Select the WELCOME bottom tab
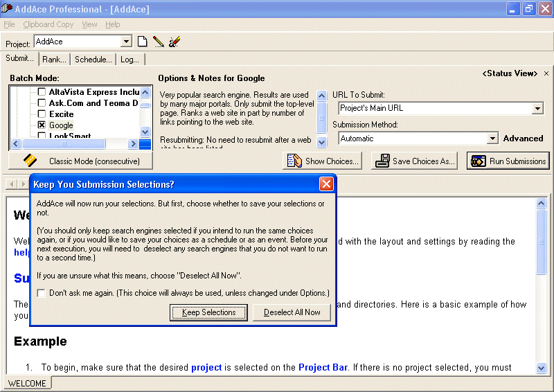The width and height of the screenshot is (554, 392). click(x=27, y=384)
